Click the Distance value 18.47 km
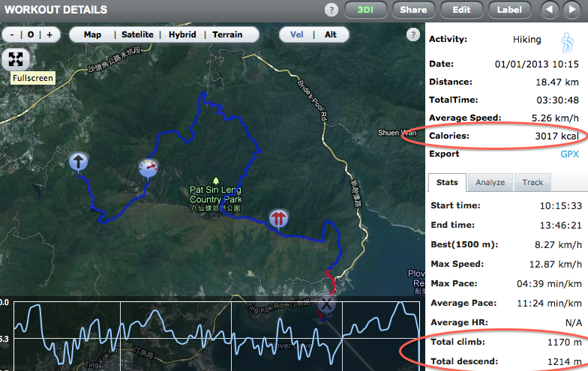588x371 pixels. click(556, 82)
